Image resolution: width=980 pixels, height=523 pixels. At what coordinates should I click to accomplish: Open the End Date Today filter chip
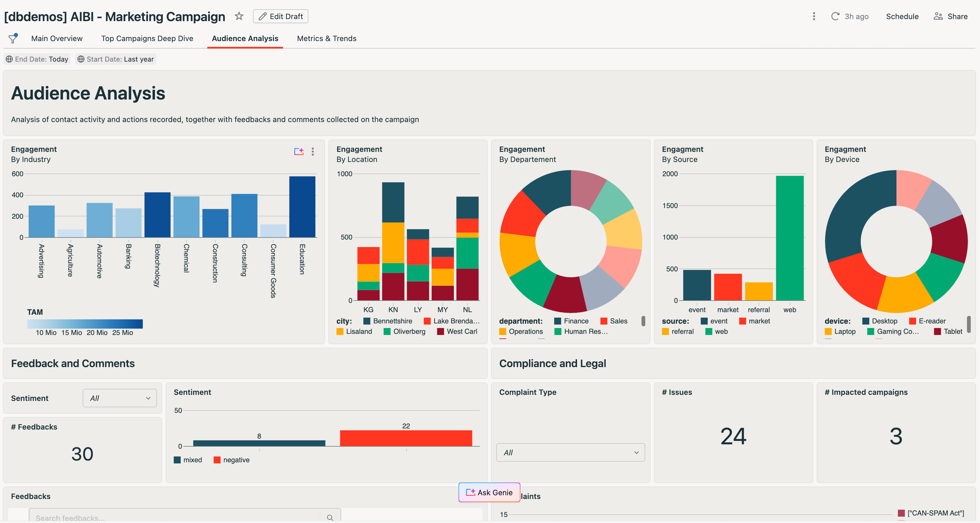pyautogui.click(x=37, y=59)
